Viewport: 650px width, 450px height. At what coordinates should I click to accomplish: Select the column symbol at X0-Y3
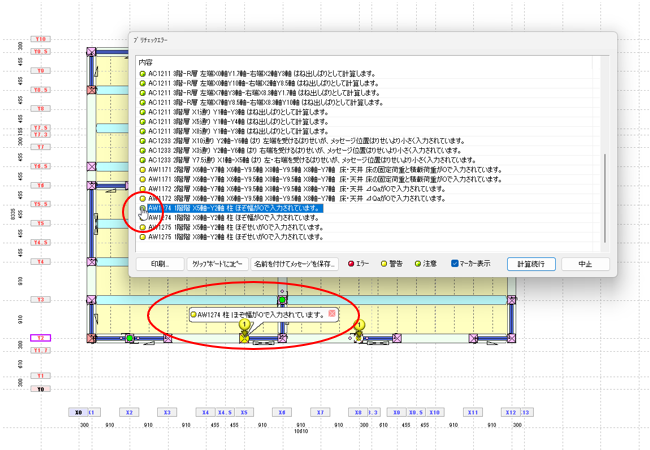point(91,300)
